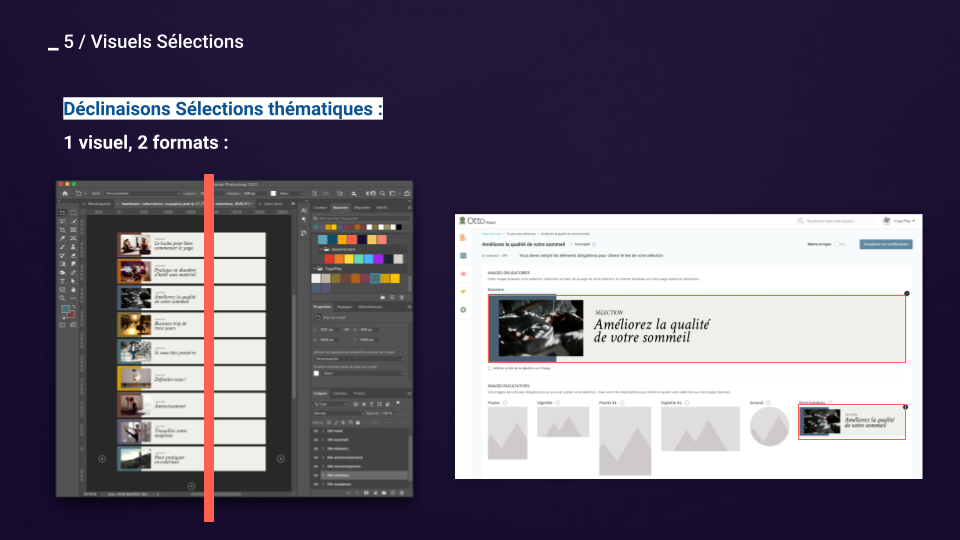Remove the Bannière image with its close icon
Viewport: 960px width, 540px height.
[x=907, y=293]
